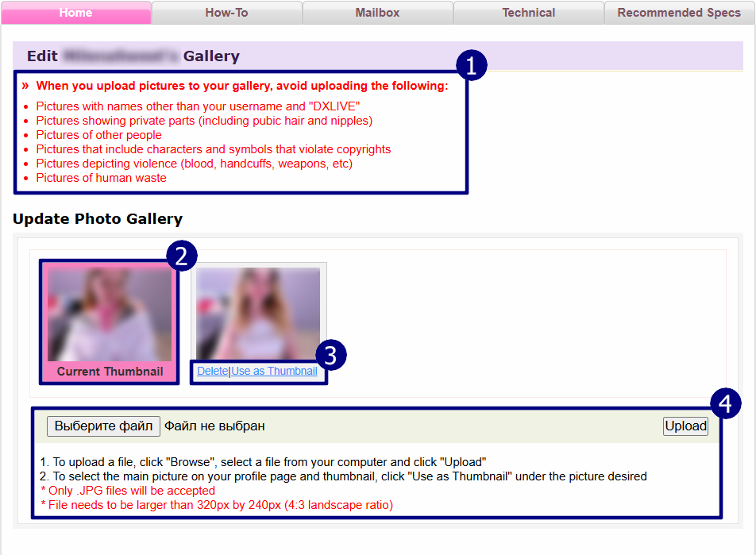The width and height of the screenshot is (756, 555).
Task: Select the current thumbnail photo
Action: pos(110,314)
